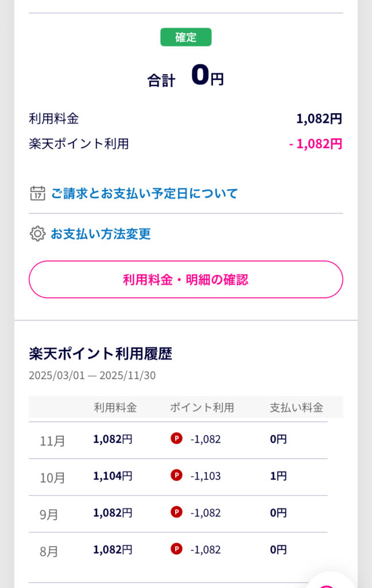372x588 pixels.
Task: Select the 8月 row label in the history table
Action: (x=49, y=551)
